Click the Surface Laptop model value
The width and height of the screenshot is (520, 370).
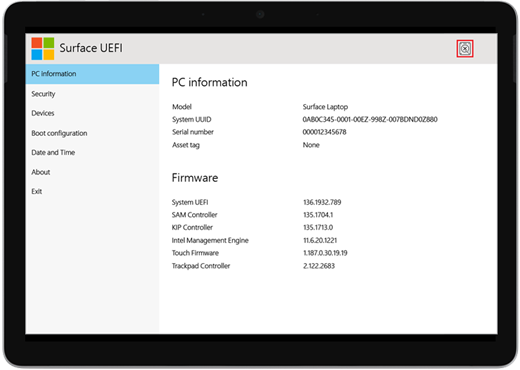pos(325,107)
